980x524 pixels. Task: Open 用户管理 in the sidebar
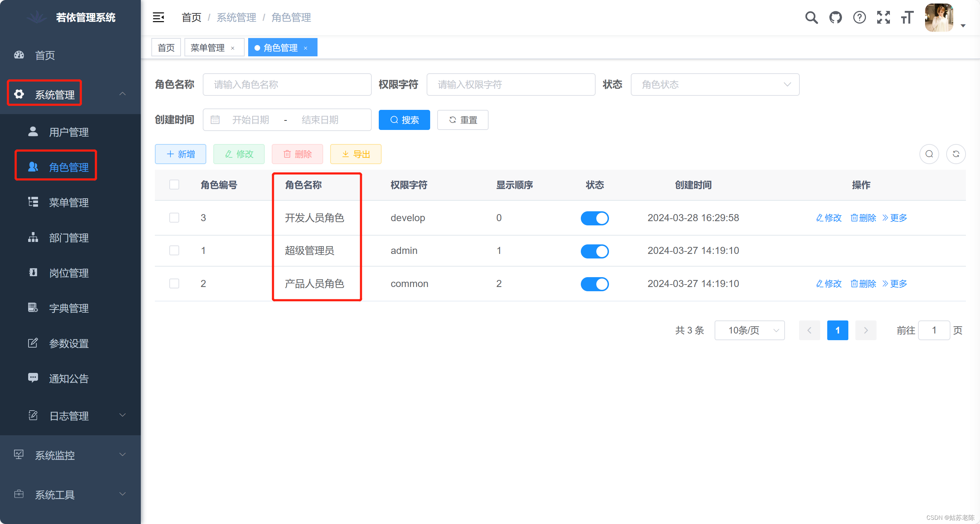click(69, 132)
